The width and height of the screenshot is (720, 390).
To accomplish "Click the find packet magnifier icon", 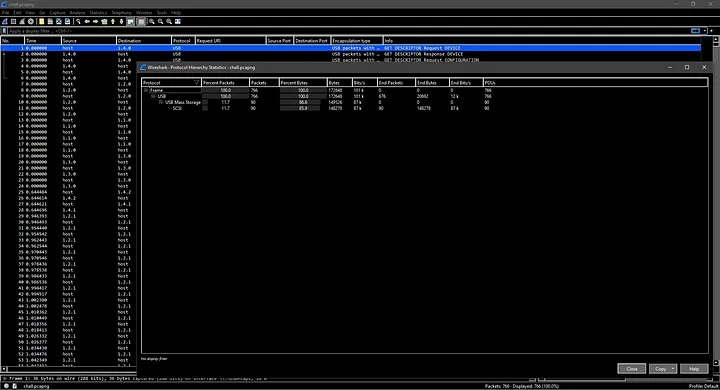I will (78, 22).
